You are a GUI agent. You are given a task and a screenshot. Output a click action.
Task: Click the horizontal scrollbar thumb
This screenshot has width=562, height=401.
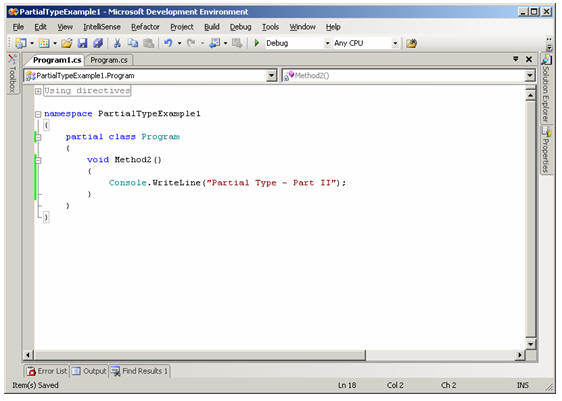tap(200, 355)
